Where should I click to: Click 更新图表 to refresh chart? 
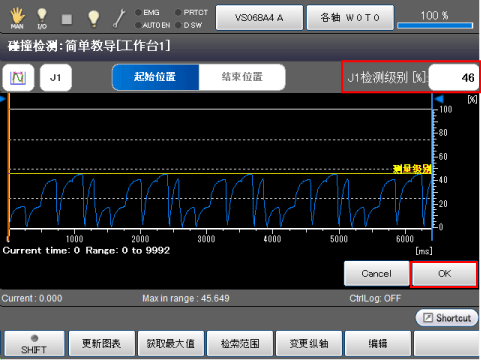pyautogui.click(x=102, y=344)
